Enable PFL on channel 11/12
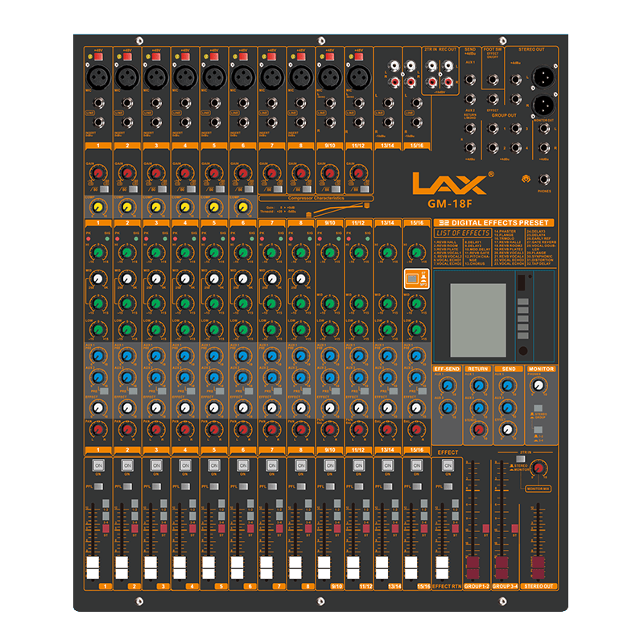Viewport: 644px width, 644px height. (359, 487)
